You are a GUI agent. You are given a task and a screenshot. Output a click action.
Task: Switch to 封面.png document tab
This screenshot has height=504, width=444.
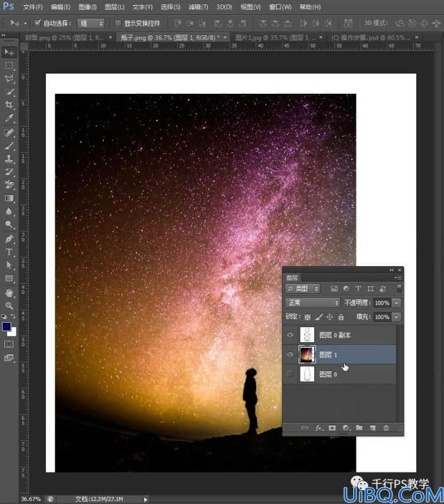[x=64, y=38]
